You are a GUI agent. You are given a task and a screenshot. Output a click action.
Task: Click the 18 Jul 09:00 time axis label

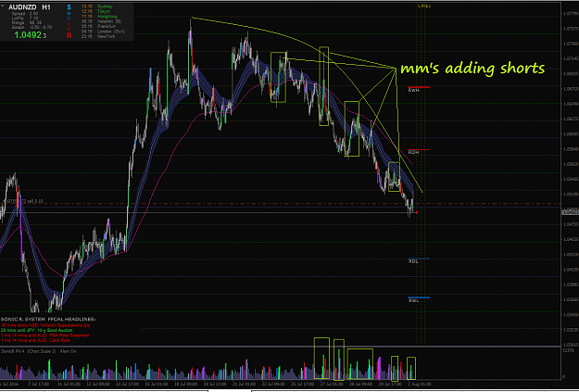click(185, 385)
